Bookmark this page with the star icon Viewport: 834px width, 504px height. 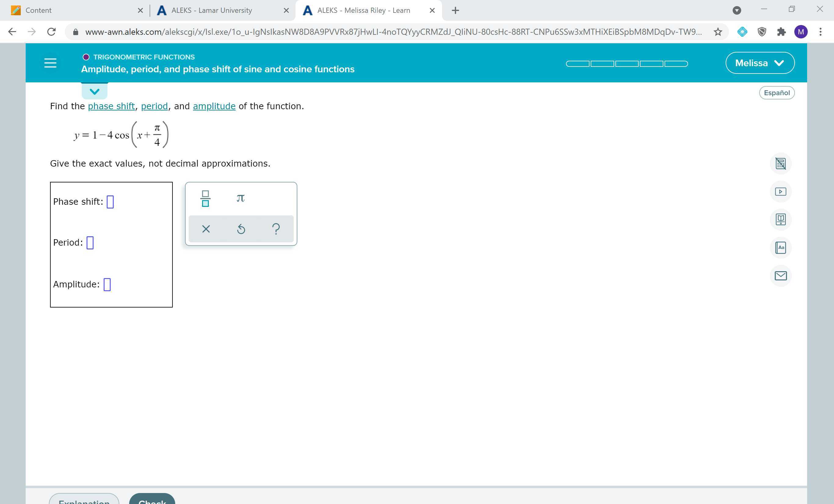718,32
